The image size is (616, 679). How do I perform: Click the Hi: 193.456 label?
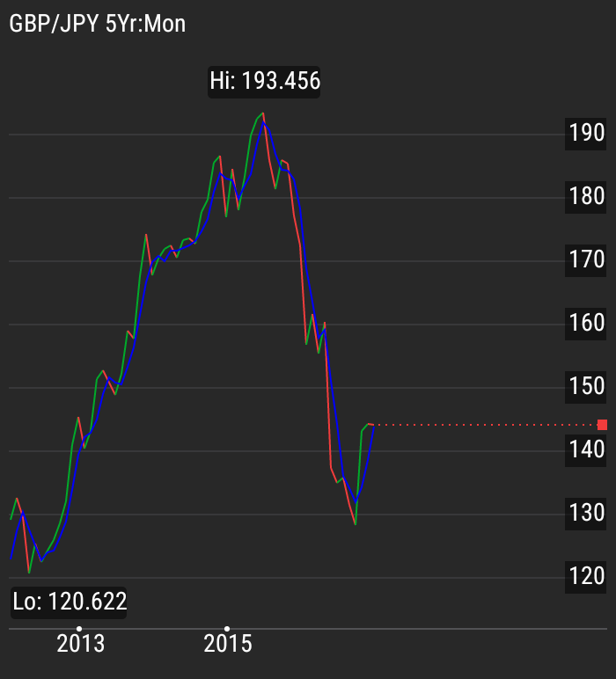coord(264,82)
